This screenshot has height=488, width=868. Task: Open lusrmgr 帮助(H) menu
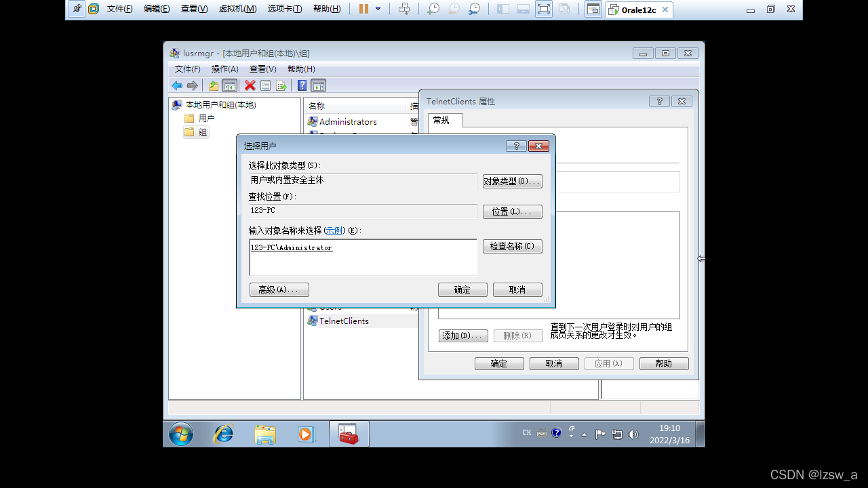301,69
